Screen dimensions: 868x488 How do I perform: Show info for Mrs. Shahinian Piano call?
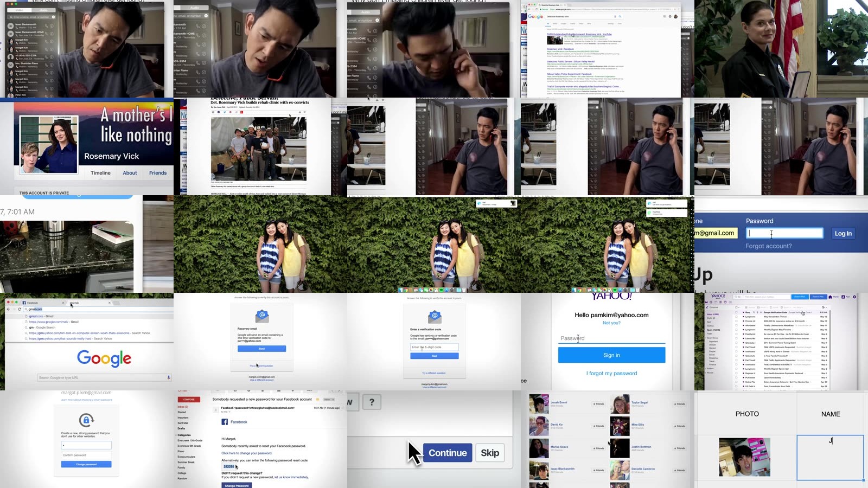(x=52, y=65)
